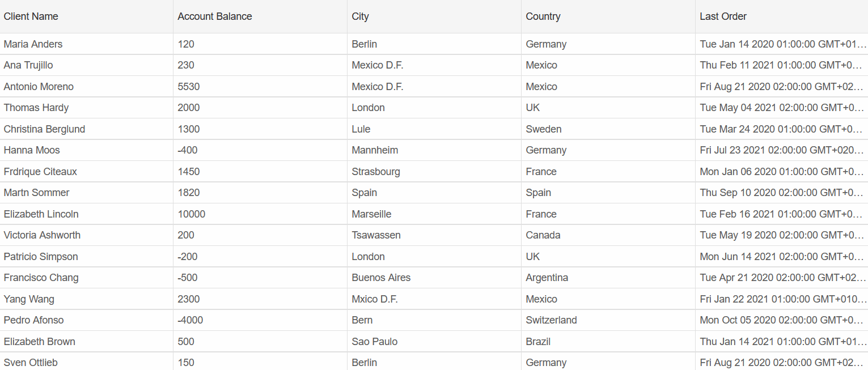Select the Canada country cell
The image size is (868, 370).
click(x=543, y=235)
